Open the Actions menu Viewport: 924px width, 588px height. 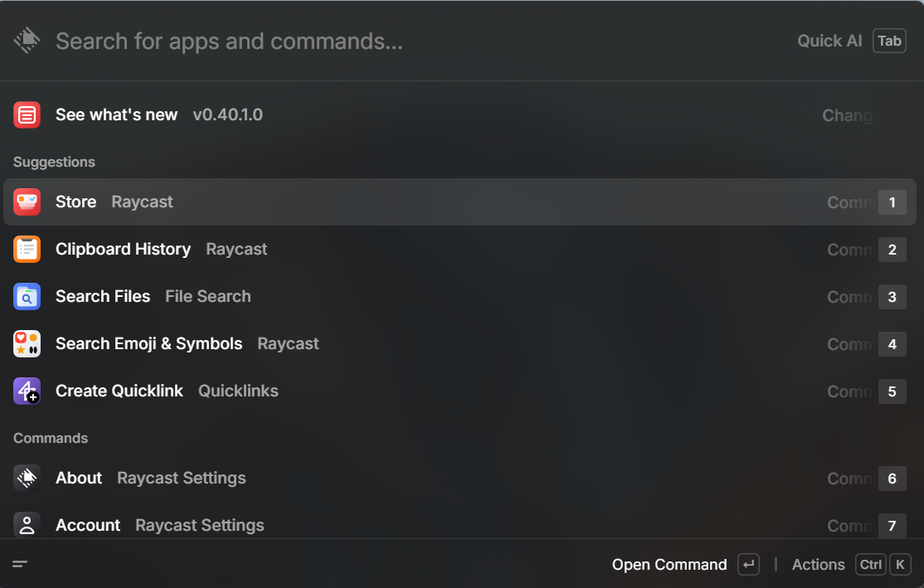click(818, 565)
